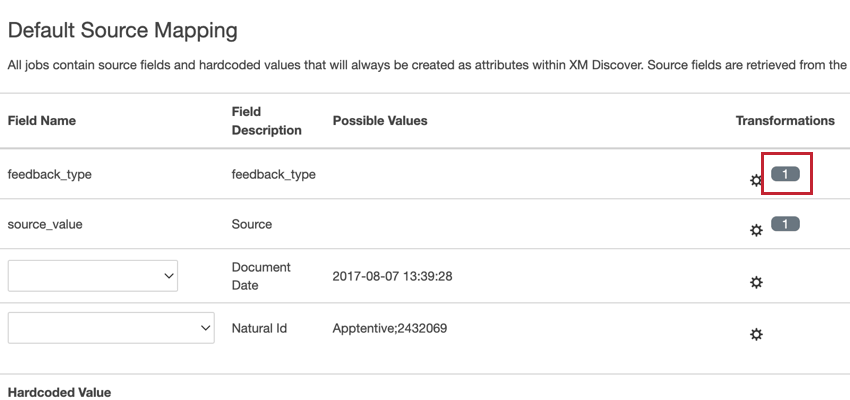Click the Document Date description label

click(261, 276)
